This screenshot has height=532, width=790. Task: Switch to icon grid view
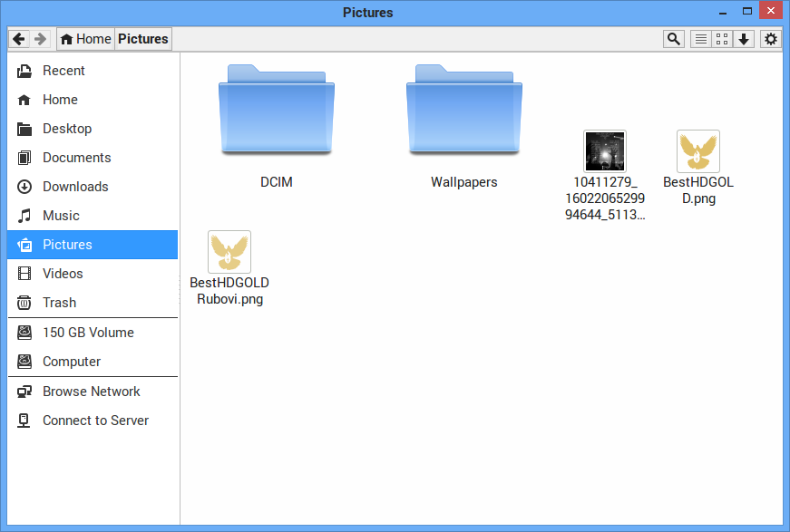[x=722, y=39]
